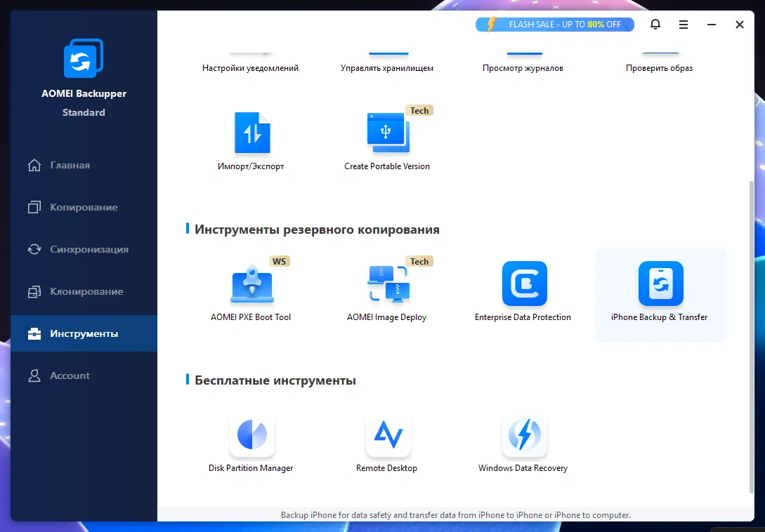Screen dimensions: 765x532
Task: Click Tech badge on Create Portable Version
Action: click(x=419, y=111)
